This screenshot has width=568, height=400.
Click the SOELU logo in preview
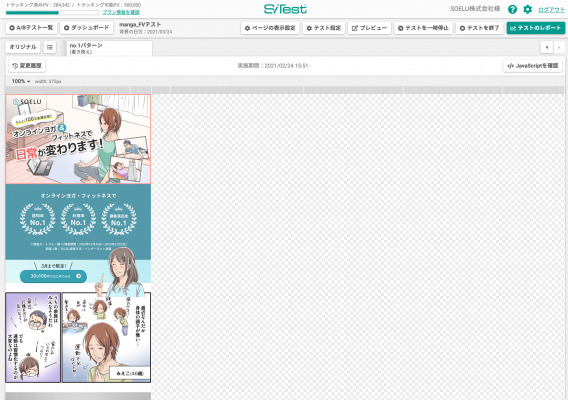(x=27, y=102)
